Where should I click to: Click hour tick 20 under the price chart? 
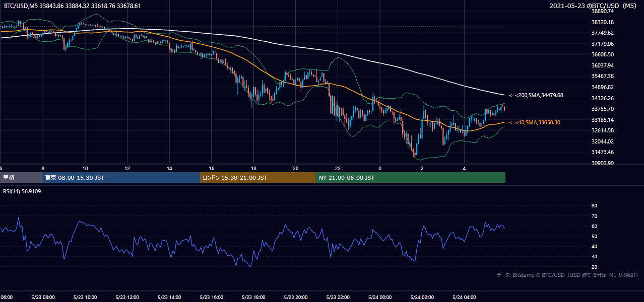click(295, 169)
